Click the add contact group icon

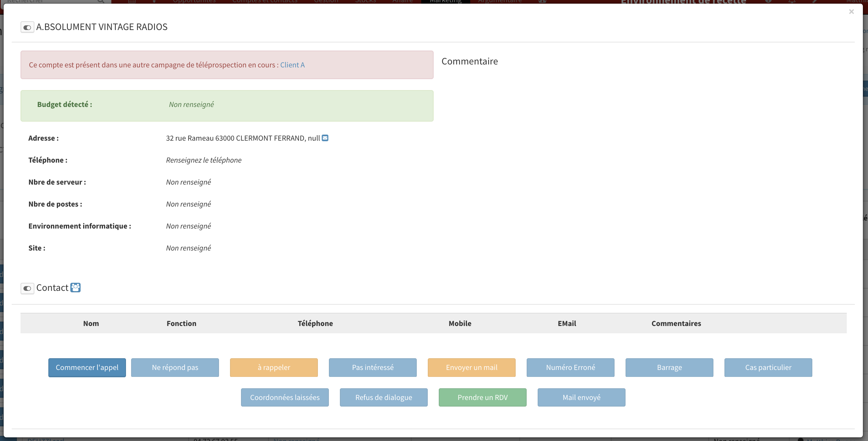pos(75,288)
